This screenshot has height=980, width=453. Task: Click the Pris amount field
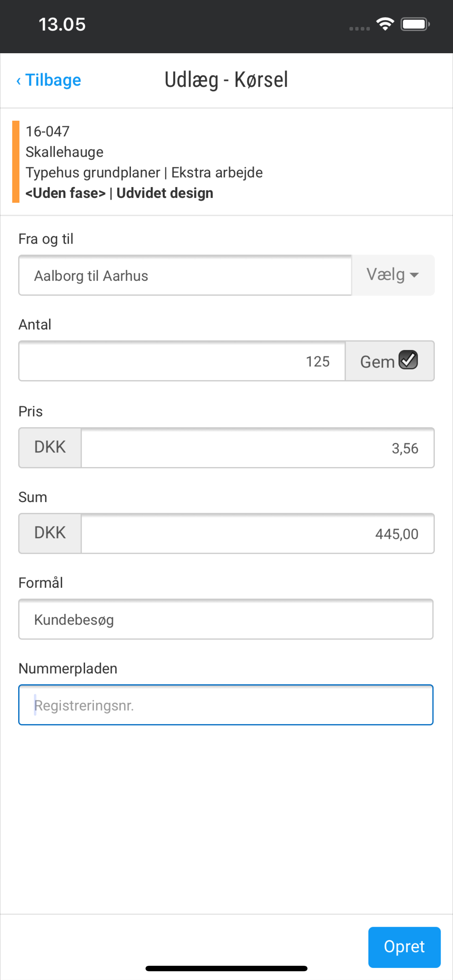click(x=258, y=448)
